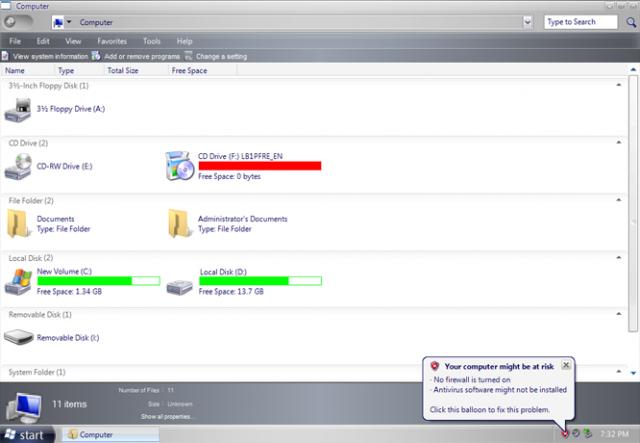The width and height of the screenshot is (640, 443).
Task: Open the 3½ Floppy Drive (A:) icon
Action: 18,109
